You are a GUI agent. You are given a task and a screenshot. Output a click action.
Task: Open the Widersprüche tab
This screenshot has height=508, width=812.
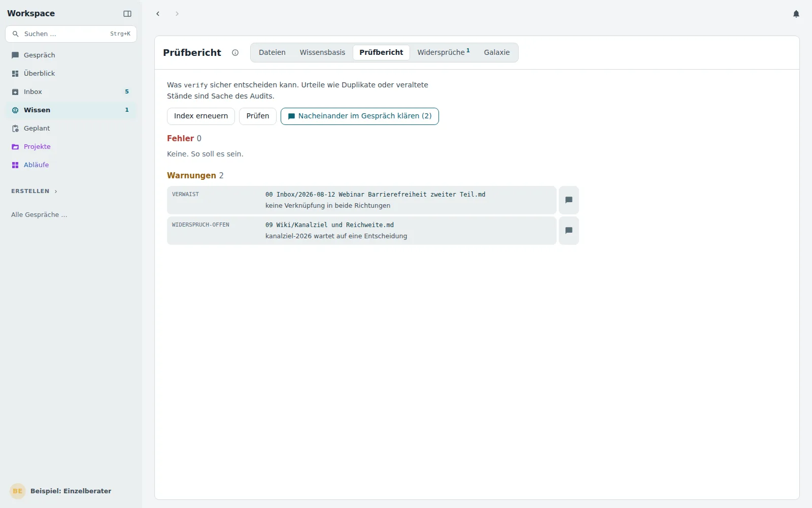coord(444,52)
